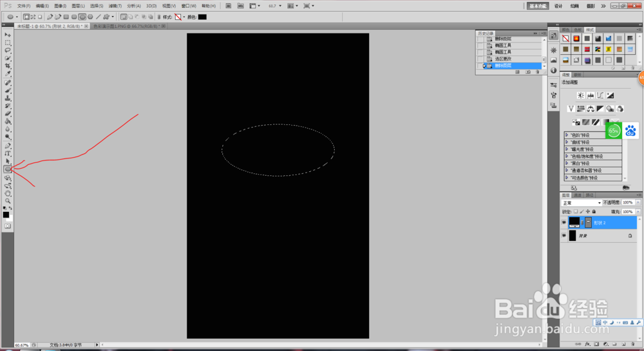Open the layer opacity 不透明度 dropdown
This screenshot has height=351, width=644.
[638, 202]
